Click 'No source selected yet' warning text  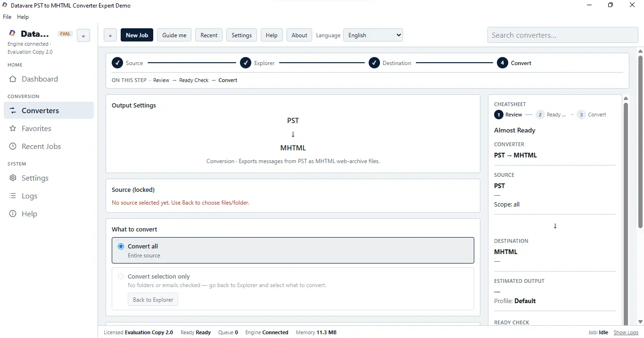point(181,203)
